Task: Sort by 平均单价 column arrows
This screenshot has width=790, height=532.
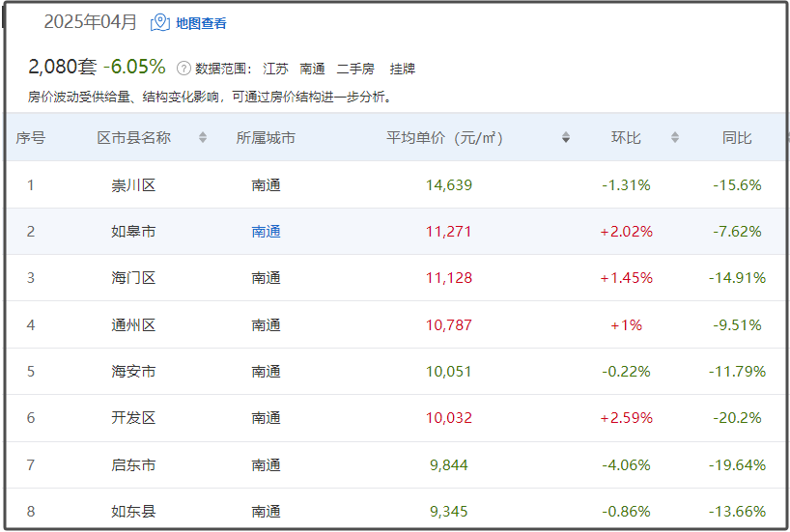Action: 566,137
